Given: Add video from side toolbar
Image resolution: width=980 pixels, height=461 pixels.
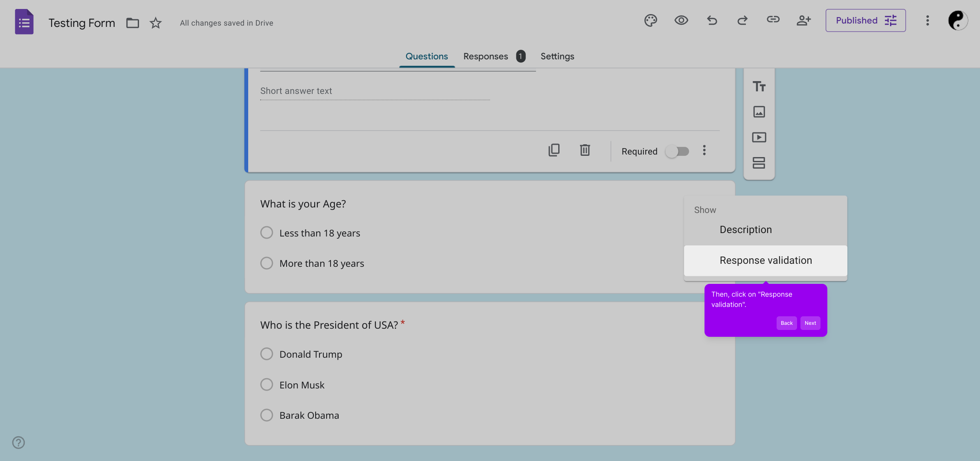Looking at the screenshot, I should coord(759,137).
